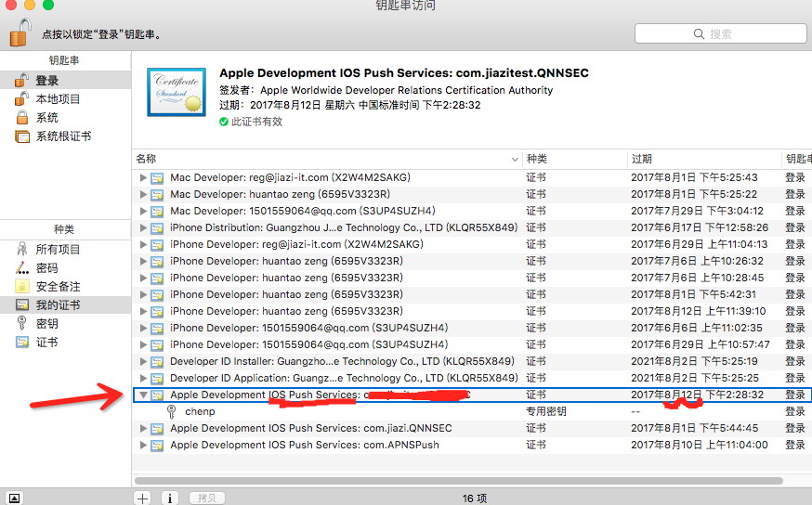Screen dimensions: 812x505
Task: Sort list by 名称 column header
Action: [327, 159]
